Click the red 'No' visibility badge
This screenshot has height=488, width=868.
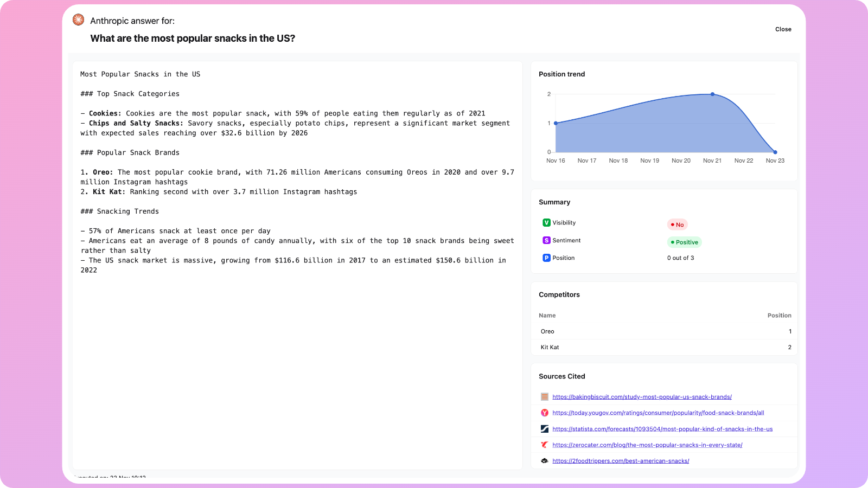point(677,224)
